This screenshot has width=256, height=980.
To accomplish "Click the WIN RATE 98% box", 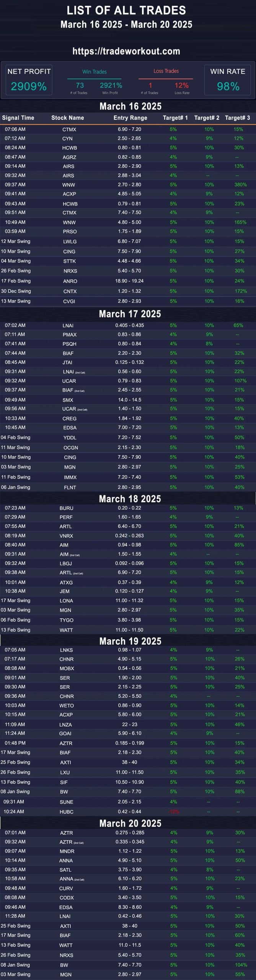I will 228,80.
